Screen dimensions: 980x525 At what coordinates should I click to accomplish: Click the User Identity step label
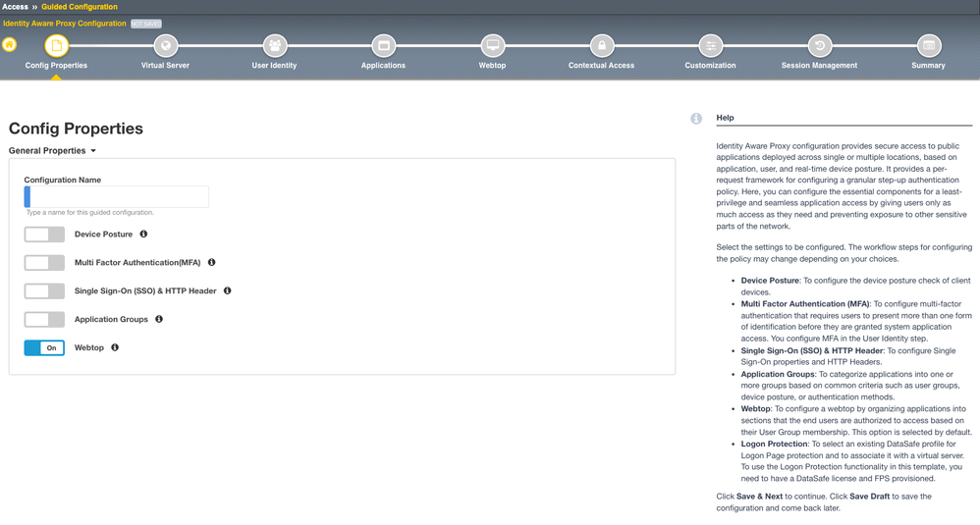(274, 66)
